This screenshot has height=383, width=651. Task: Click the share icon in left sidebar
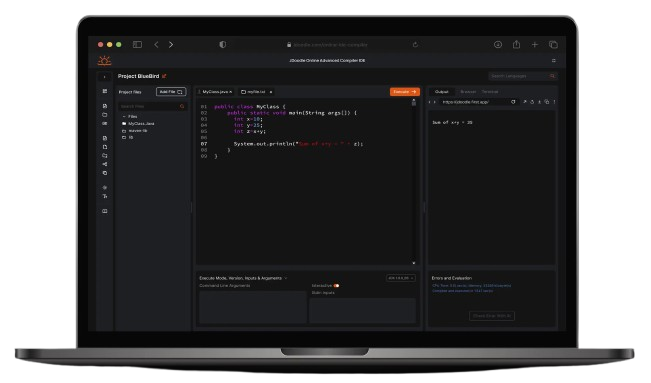pyautogui.click(x=105, y=164)
